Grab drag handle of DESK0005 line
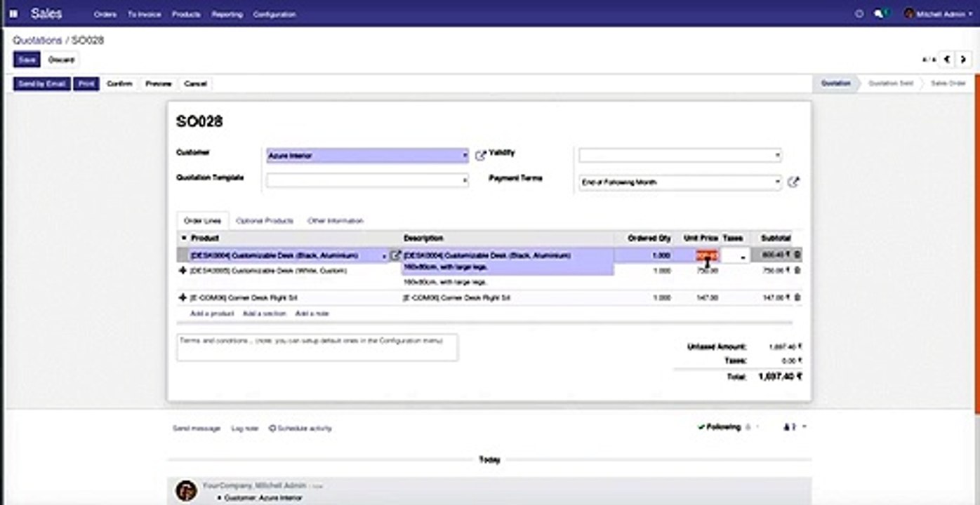This screenshot has width=980, height=505. click(x=183, y=270)
